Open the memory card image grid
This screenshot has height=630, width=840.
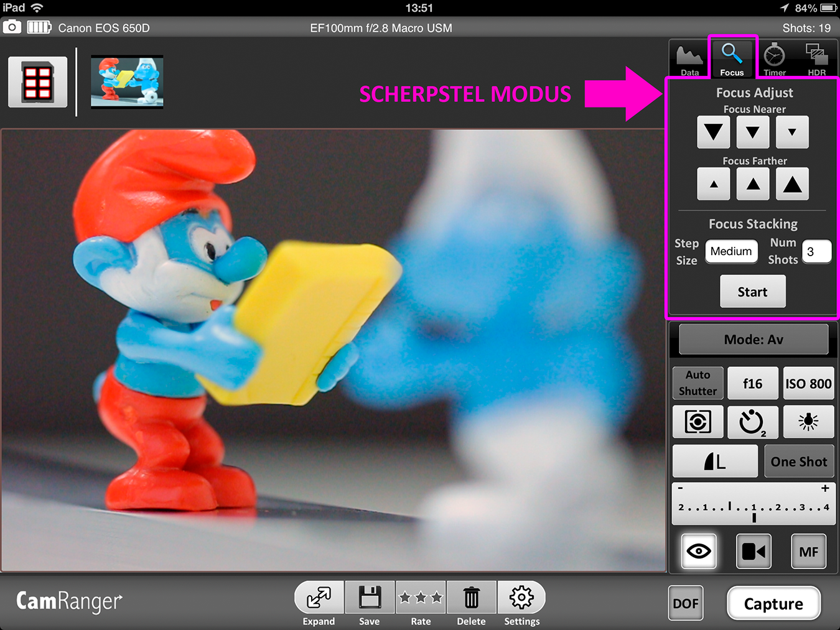(37, 82)
